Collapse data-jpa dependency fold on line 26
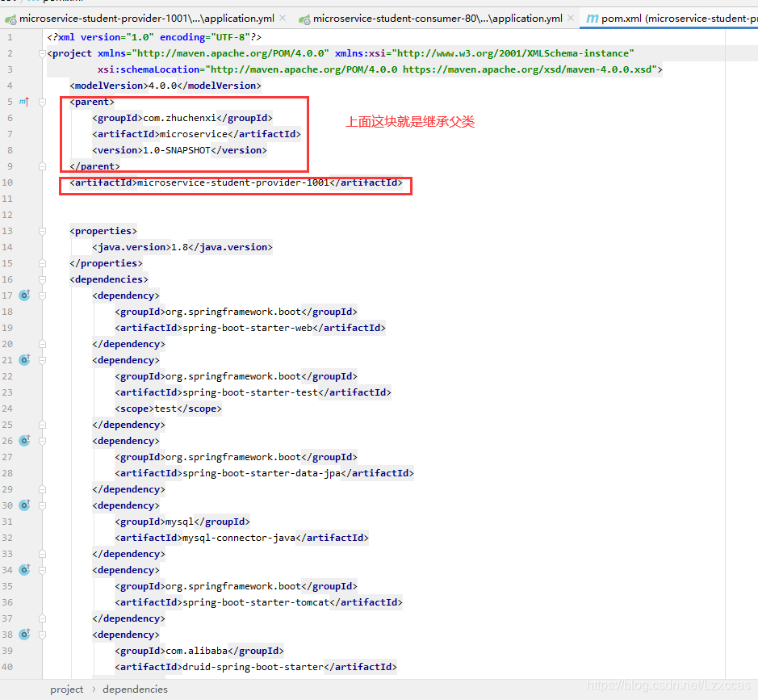Screen dimensions: 758x700 pyautogui.click(x=42, y=441)
